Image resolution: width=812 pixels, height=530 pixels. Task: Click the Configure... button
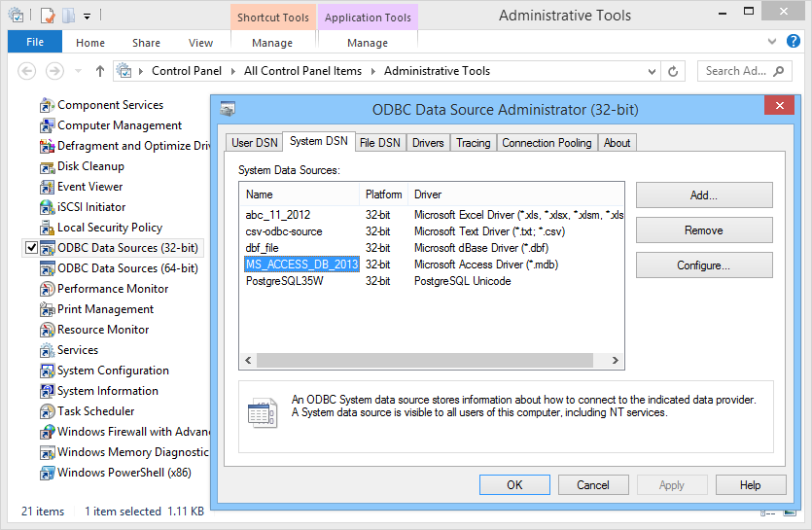(x=704, y=265)
